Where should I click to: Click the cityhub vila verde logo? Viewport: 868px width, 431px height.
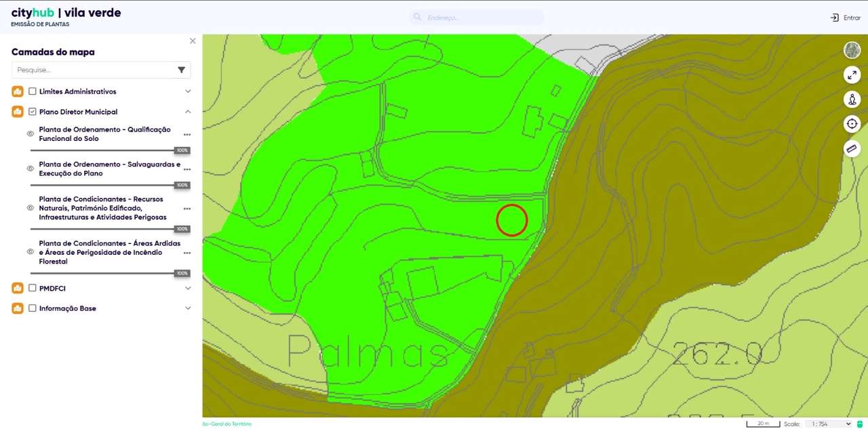(x=66, y=13)
